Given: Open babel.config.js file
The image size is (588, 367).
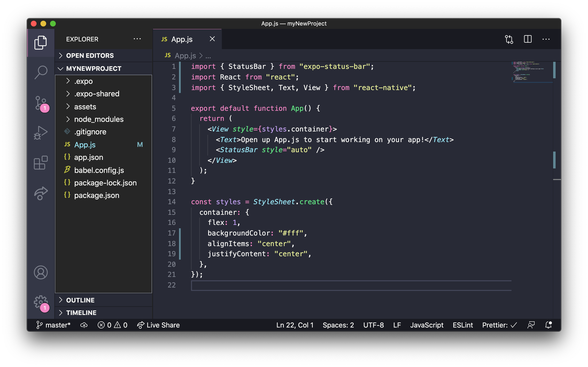Looking at the screenshot, I should point(104,170).
